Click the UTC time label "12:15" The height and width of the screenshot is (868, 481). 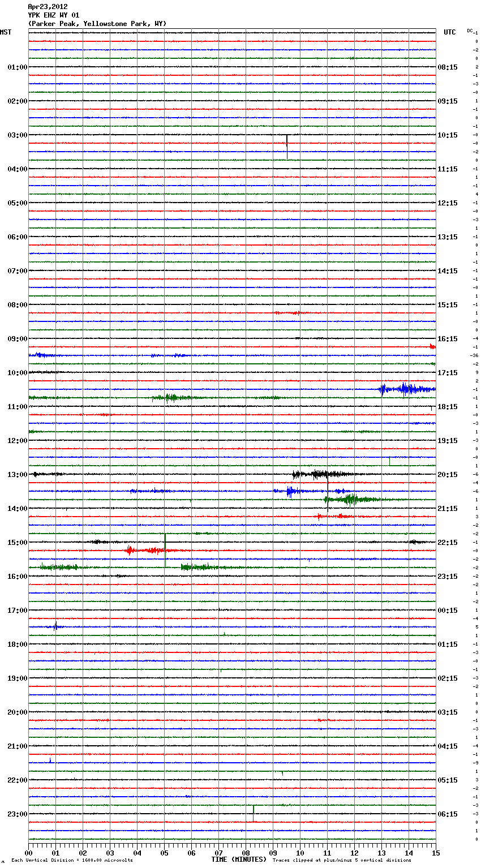[448, 203]
